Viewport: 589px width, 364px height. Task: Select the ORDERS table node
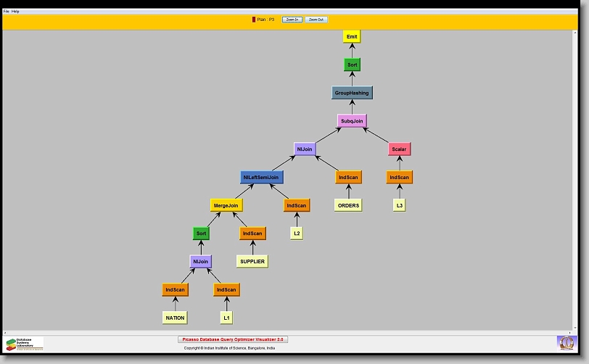348,205
